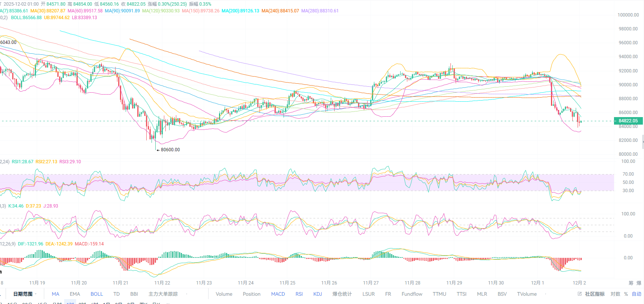This screenshot has width=644, height=304.
Task: Open the 社区指标 community indicators
Action: point(594,294)
